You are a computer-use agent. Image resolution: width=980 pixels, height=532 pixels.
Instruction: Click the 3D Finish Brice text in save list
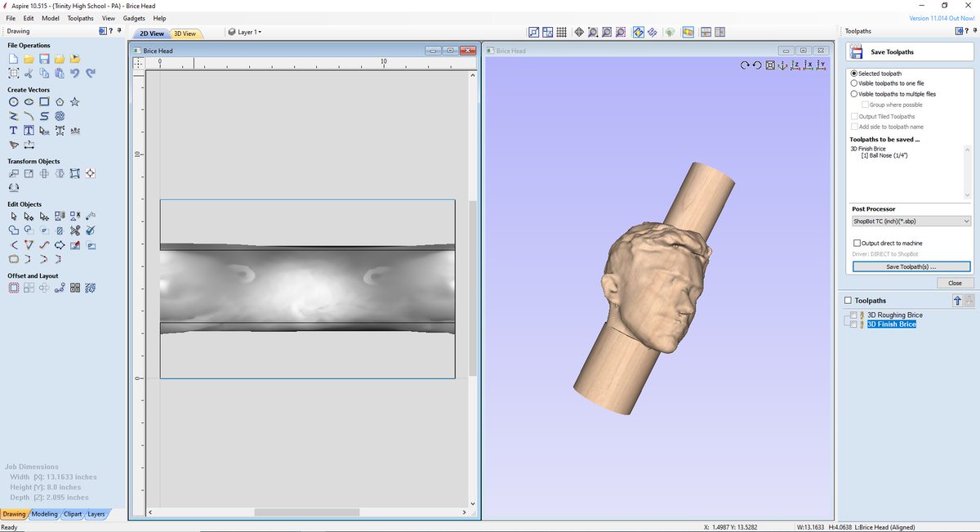point(868,149)
